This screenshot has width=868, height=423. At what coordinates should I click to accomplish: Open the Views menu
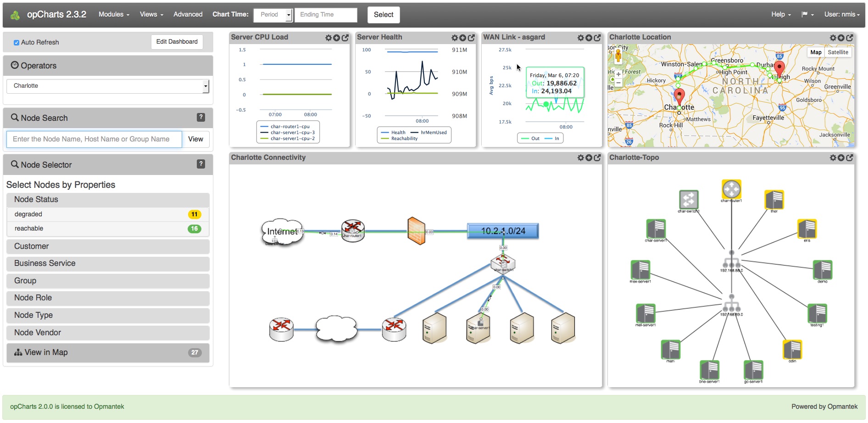pos(151,14)
